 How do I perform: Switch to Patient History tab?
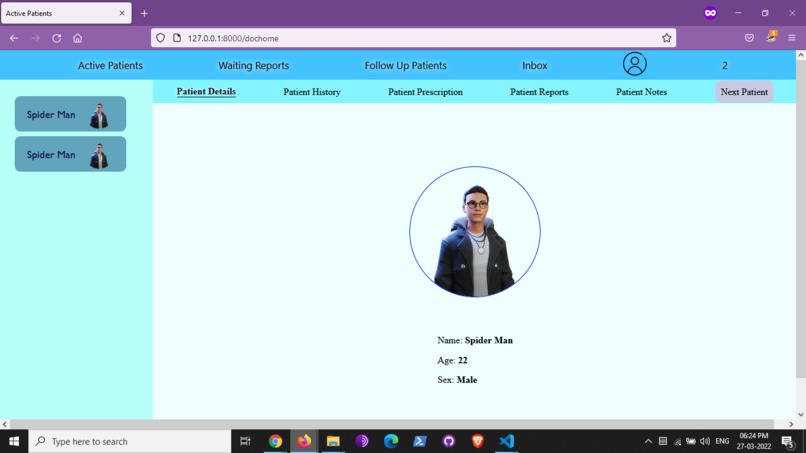312,92
